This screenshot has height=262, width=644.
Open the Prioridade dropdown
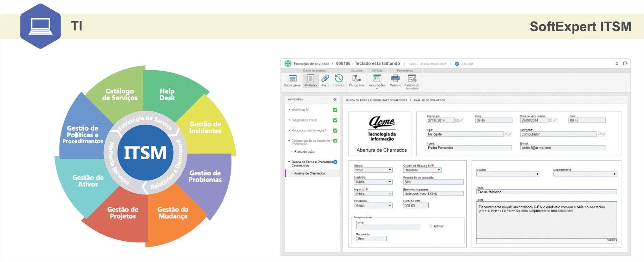(373, 205)
